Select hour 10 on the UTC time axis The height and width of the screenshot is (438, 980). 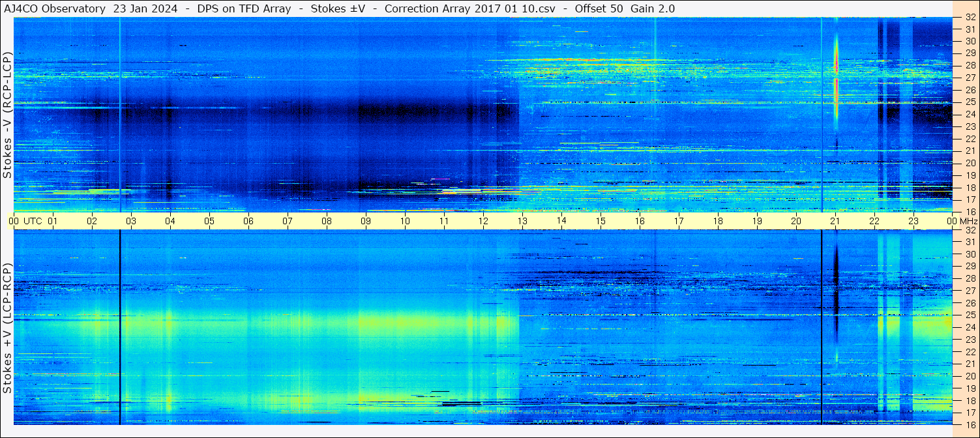[405, 221]
